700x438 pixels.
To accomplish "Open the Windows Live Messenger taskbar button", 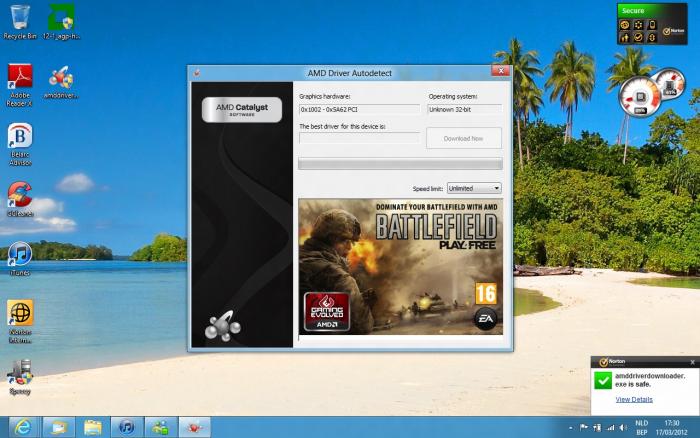I will 161,427.
